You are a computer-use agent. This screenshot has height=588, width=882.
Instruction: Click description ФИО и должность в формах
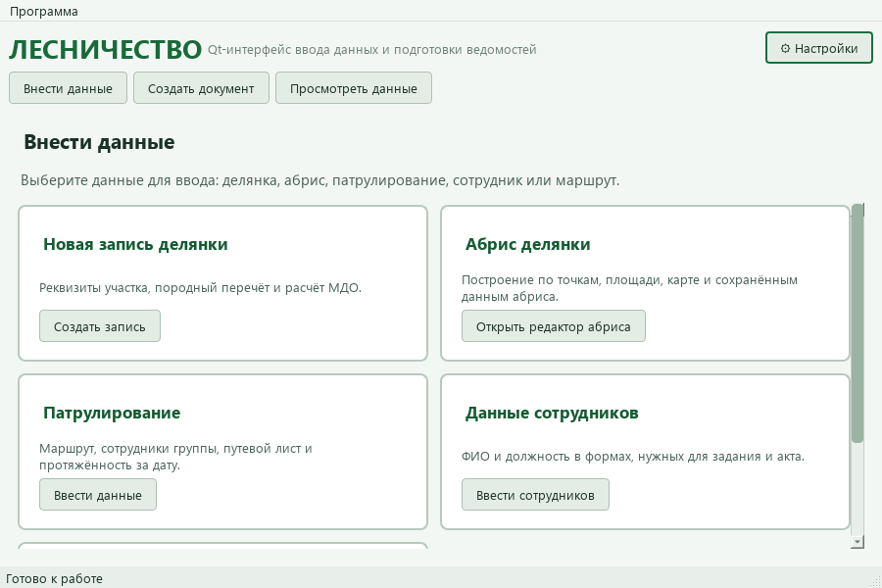click(x=633, y=457)
